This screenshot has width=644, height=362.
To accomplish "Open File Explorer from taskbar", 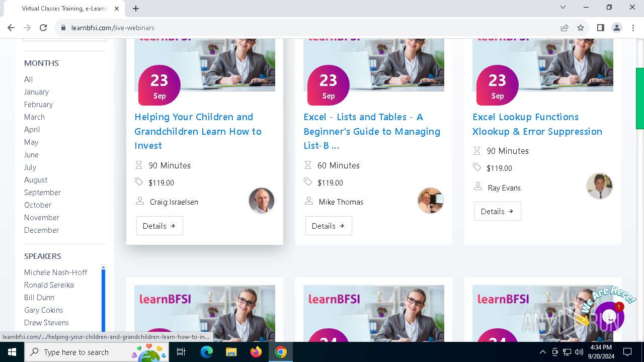I will pos(231,352).
